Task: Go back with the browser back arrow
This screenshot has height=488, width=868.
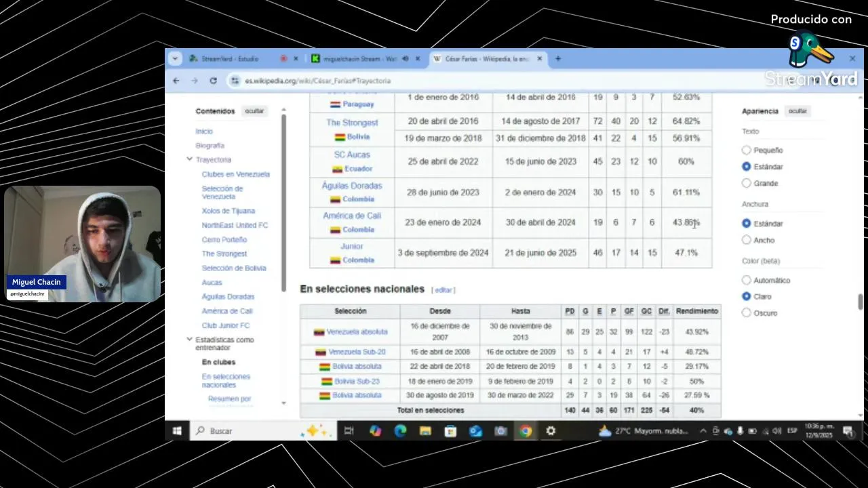Action: coord(176,81)
